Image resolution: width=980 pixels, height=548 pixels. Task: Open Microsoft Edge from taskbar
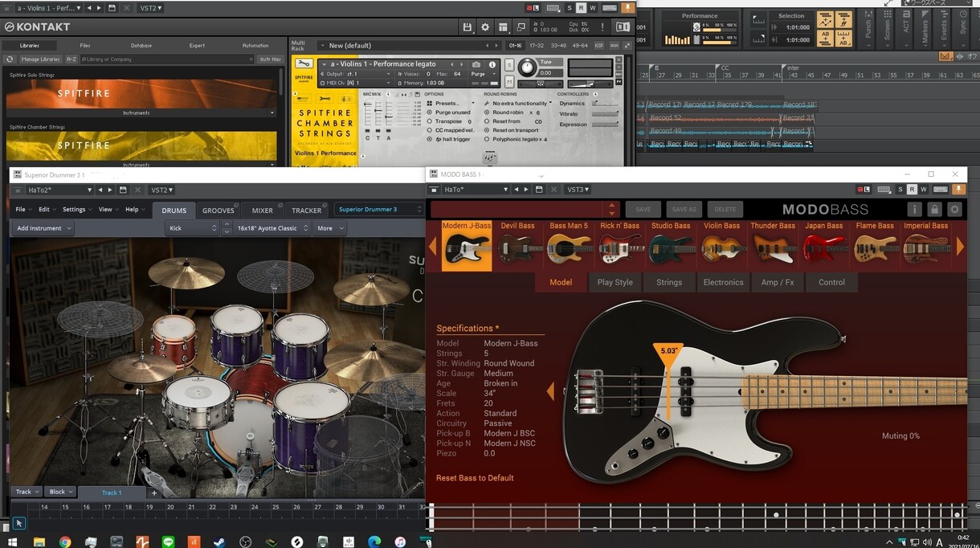pos(374,542)
